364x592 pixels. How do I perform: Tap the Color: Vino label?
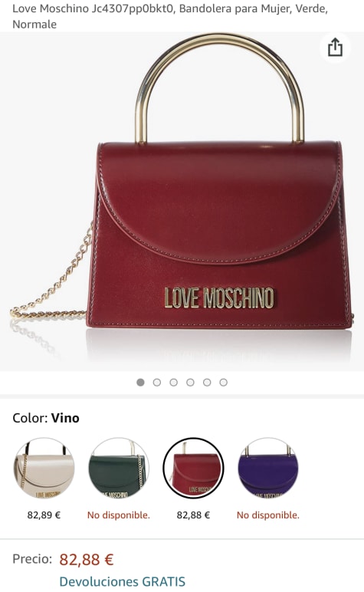pyautogui.click(x=46, y=418)
